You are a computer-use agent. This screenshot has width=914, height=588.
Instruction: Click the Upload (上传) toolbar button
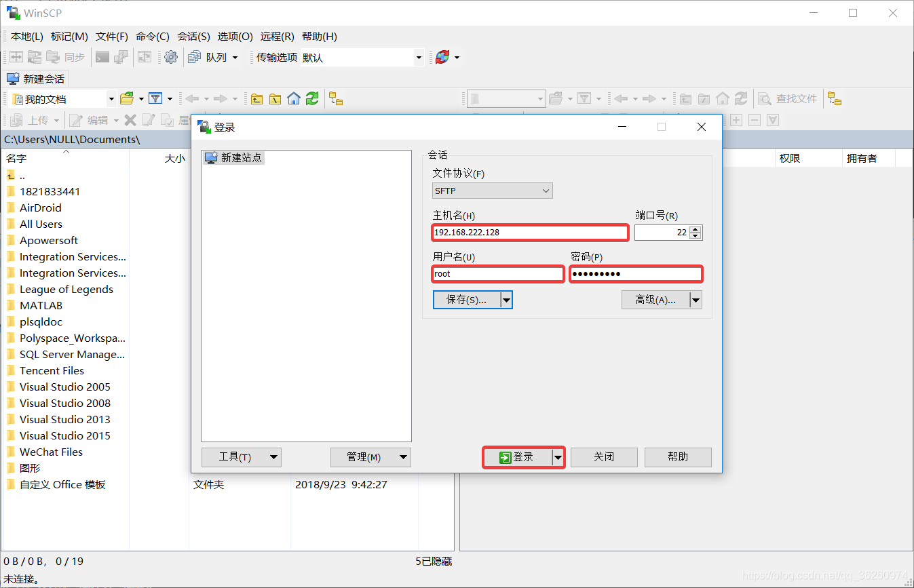tap(30, 120)
